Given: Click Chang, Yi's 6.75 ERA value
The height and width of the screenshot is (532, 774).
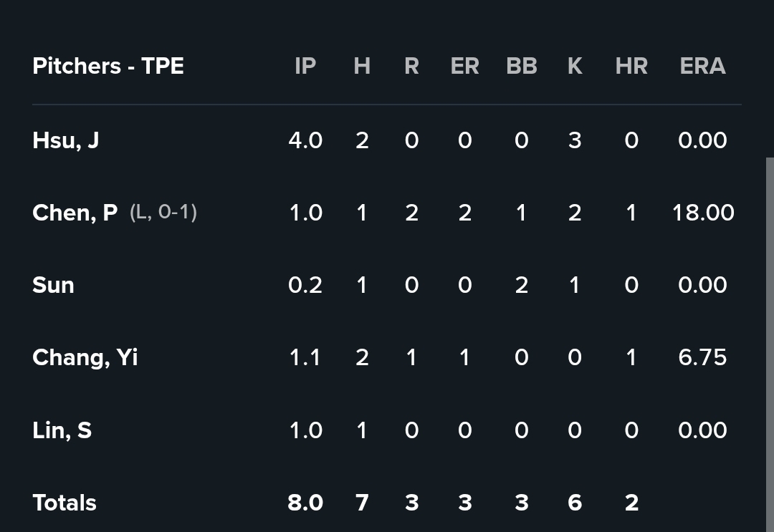Looking at the screenshot, I should coord(702,357).
